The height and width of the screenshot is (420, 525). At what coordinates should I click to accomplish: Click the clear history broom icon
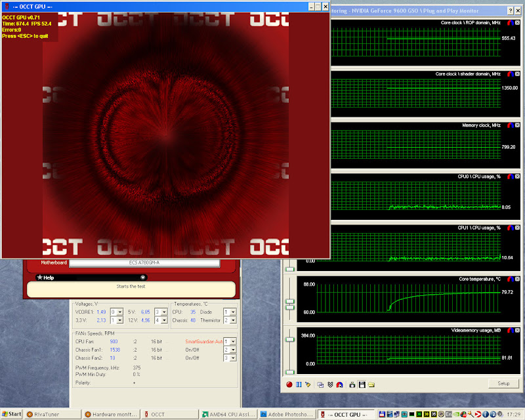click(x=308, y=385)
